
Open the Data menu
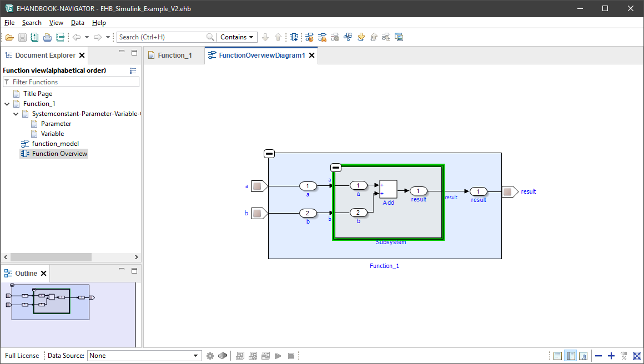pyautogui.click(x=78, y=23)
